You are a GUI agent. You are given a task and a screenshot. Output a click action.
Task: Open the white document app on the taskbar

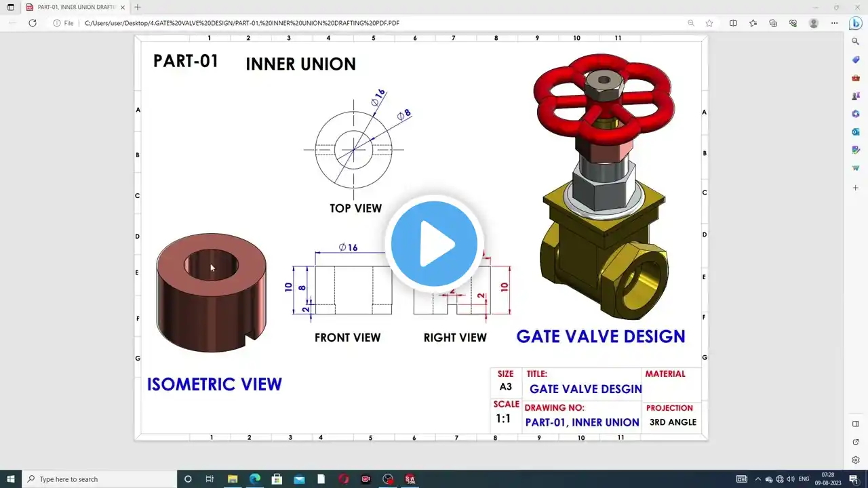pyautogui.click(x=321, y=479)
